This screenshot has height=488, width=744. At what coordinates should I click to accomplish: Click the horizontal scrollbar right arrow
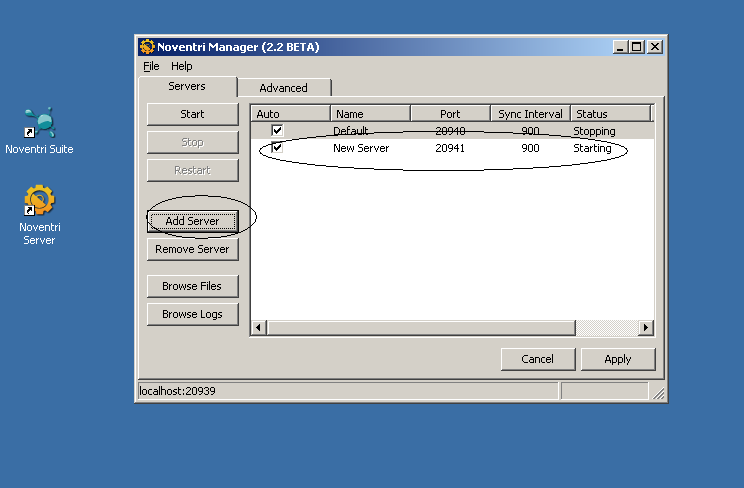[646, 328]
